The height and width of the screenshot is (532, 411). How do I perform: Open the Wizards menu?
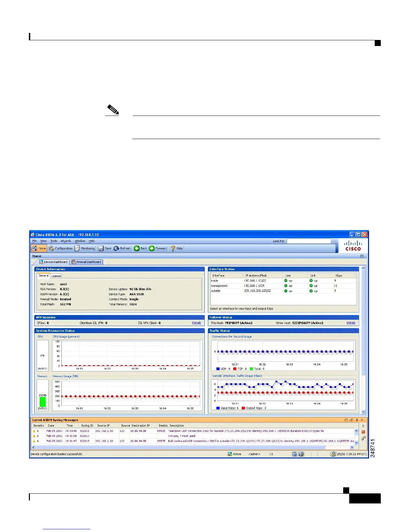pos(66,241)
